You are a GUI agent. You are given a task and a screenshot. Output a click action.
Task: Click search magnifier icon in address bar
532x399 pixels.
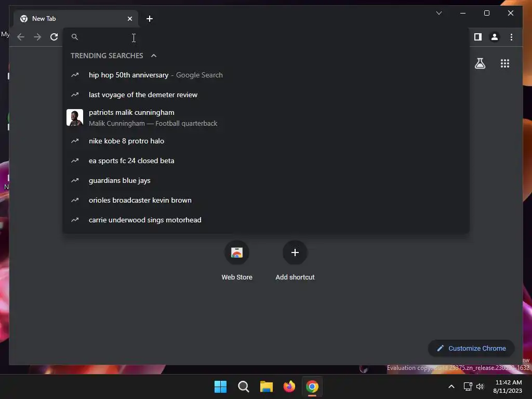click(75, 37)
